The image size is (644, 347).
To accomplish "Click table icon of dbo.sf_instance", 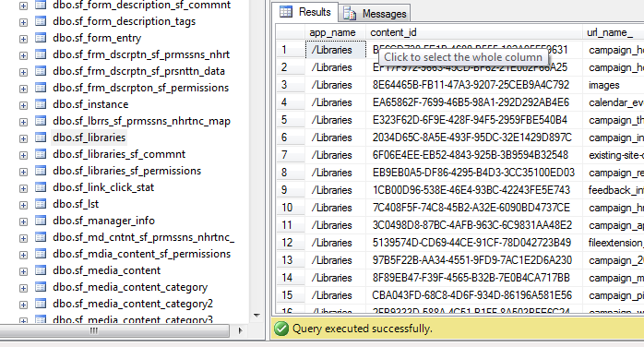I will (41, 104).
